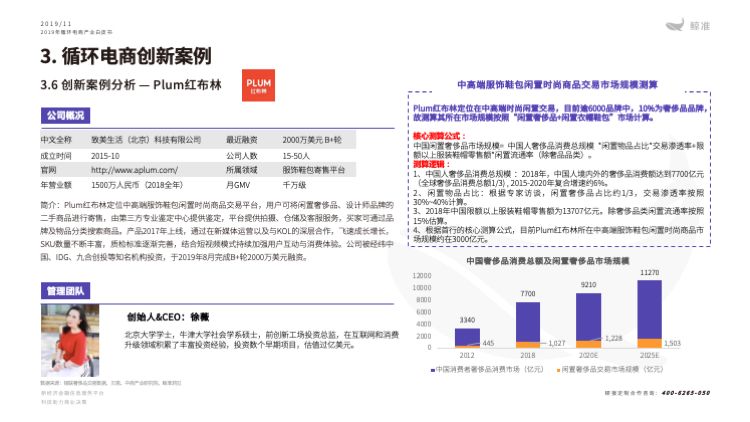The width and height of the screenshot is (750, 422).
Task: Click the date text 2019/11
Action: point(56,23)
